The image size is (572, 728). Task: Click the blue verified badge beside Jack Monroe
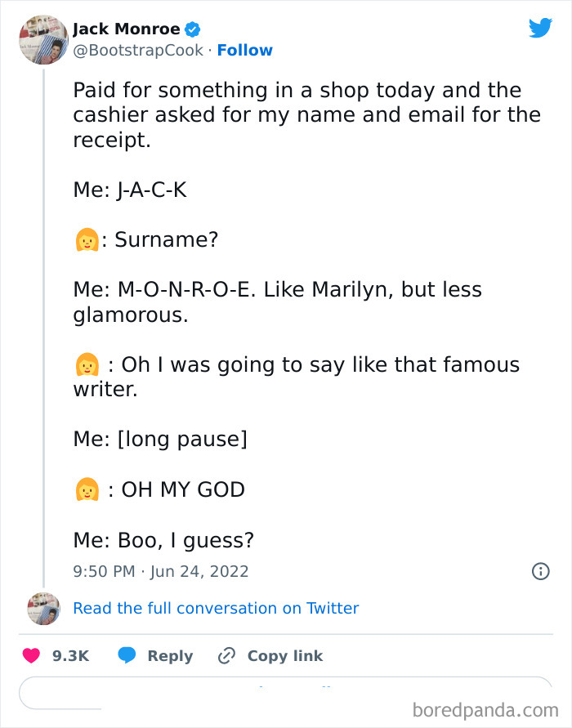point(193,30)
